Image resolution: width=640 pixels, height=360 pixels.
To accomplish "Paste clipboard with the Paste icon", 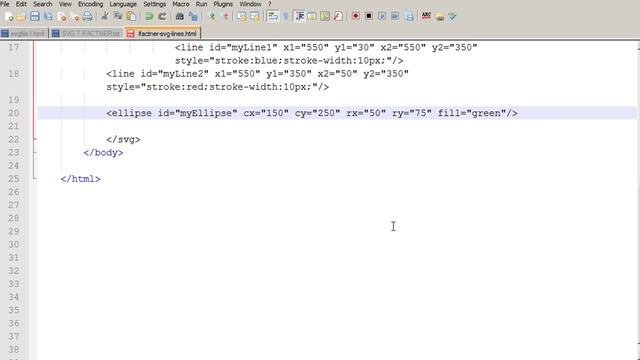I will coord(131,16).
